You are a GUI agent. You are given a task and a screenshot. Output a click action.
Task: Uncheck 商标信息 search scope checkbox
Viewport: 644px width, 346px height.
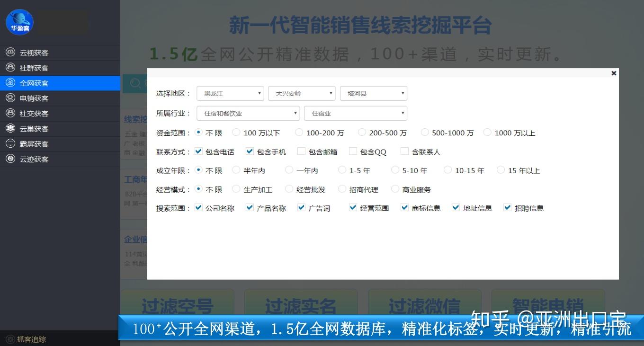coord(404,207)
